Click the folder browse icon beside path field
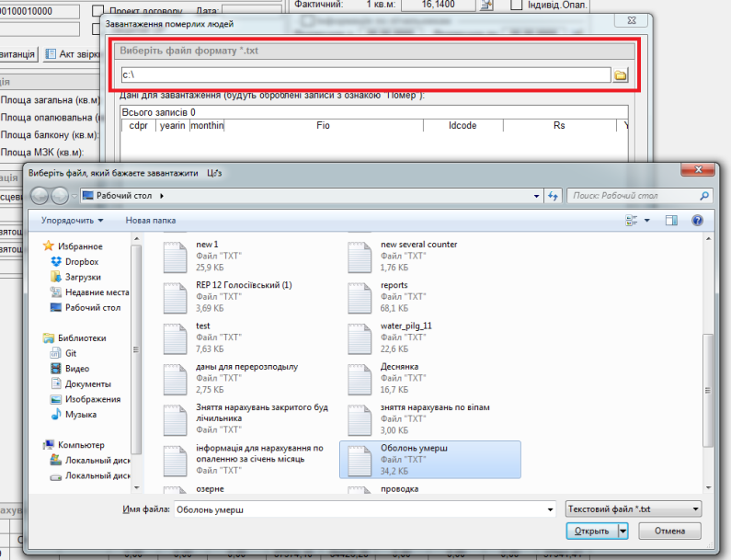731x560 pixels. click(x=620, y=75)
